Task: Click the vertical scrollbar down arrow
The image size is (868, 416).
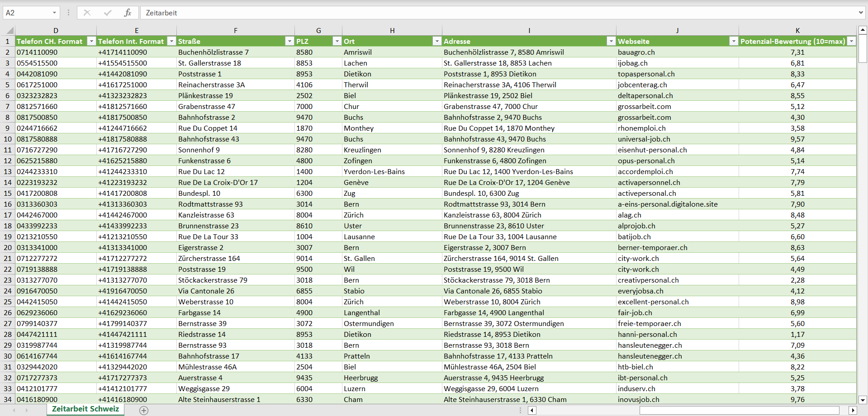Action: coord(863,400)
